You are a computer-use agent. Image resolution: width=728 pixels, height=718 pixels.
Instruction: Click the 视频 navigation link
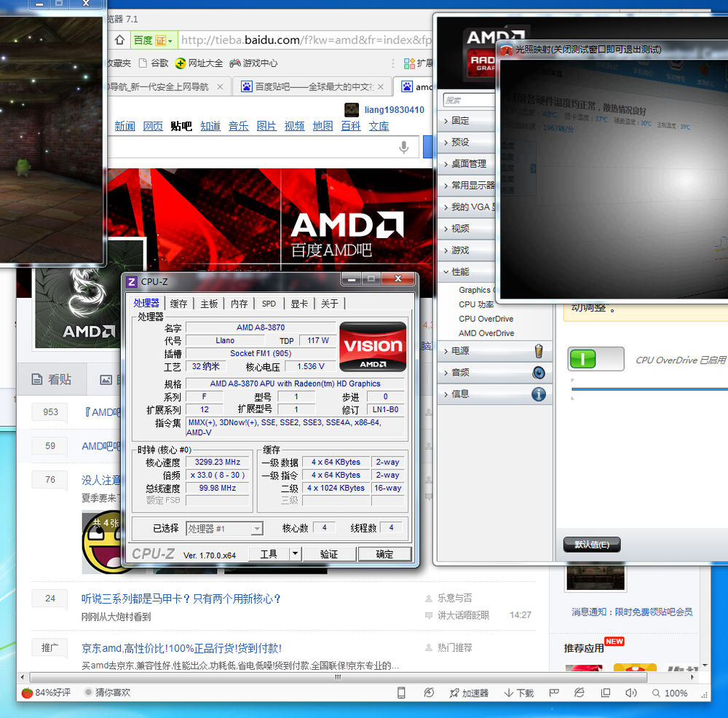[294, 126]
